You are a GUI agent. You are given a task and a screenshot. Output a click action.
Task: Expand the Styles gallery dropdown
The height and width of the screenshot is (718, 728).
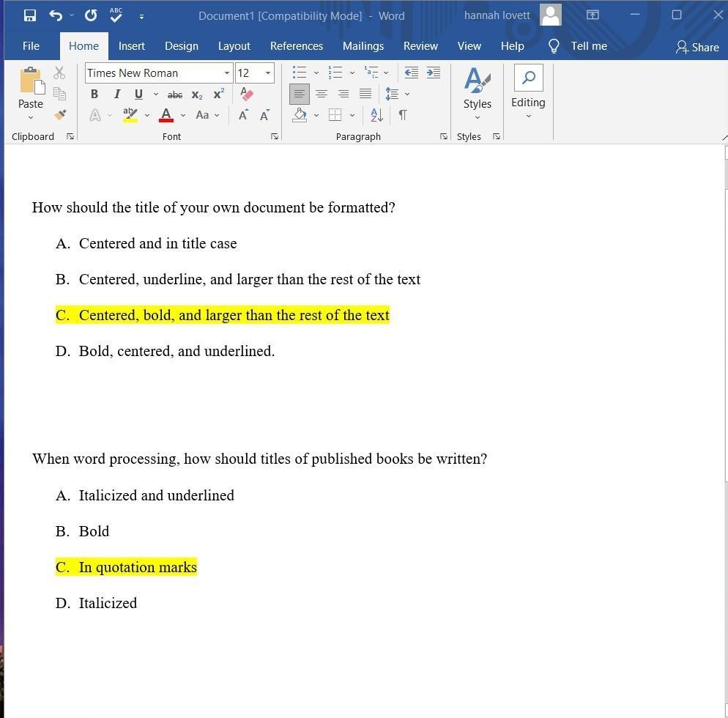477,117
